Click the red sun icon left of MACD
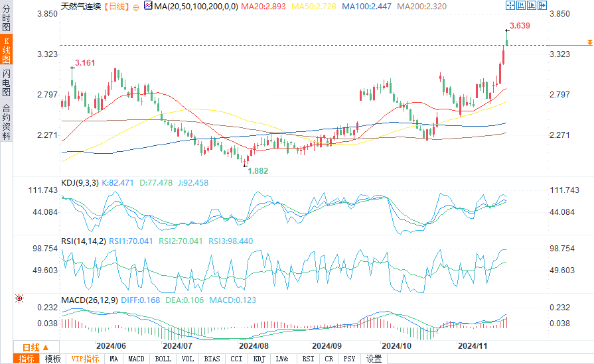 19,299
